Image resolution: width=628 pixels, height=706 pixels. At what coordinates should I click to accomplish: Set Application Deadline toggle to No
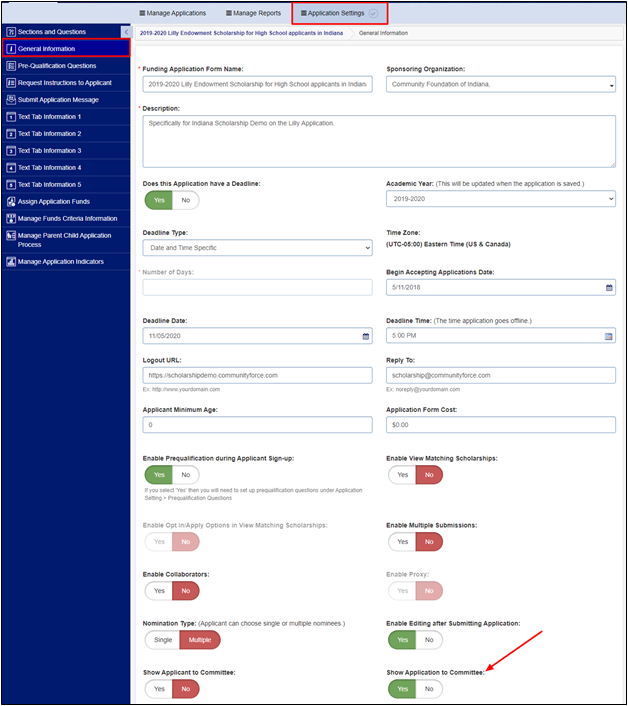coord(185,199)
